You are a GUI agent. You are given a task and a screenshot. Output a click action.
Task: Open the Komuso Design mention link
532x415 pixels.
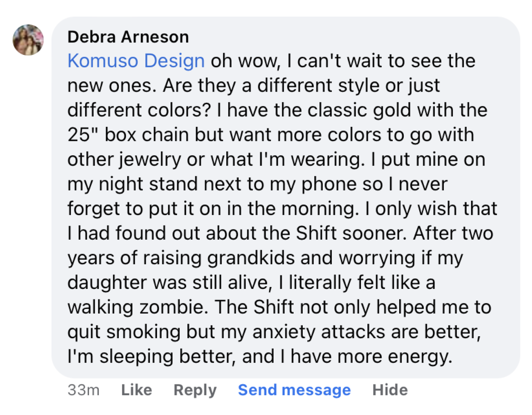click(136, 61)
